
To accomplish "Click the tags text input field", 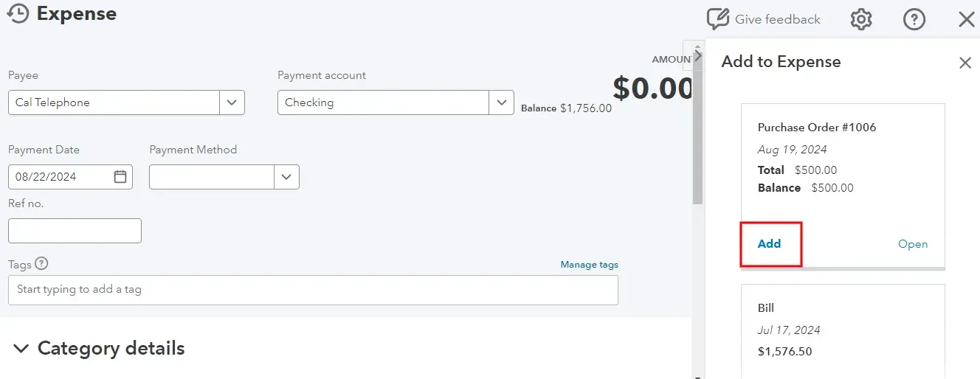I will [x=313, y=290].
